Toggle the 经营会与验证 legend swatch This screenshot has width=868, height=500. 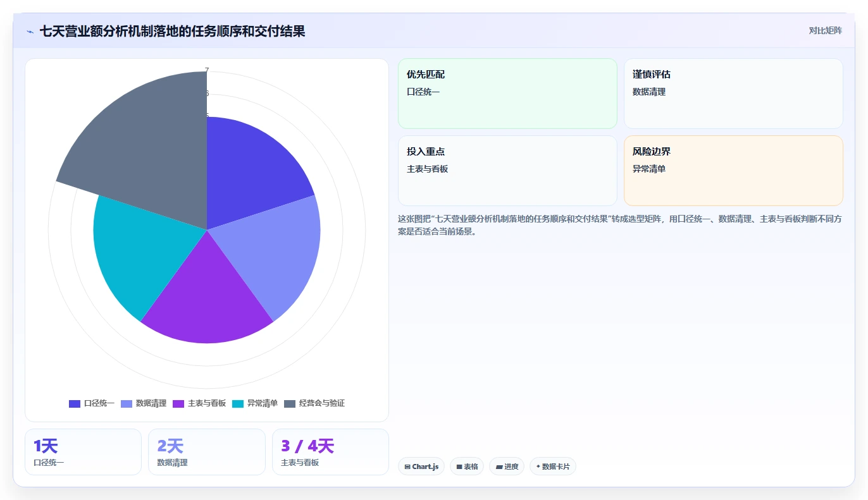pos(290,404)
